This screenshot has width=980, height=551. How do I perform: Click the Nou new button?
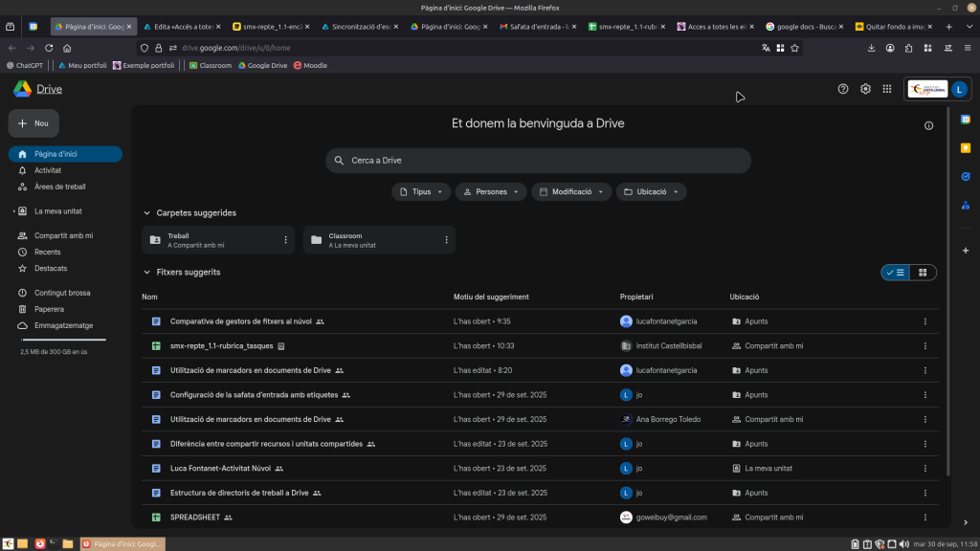tap(33, 123)
